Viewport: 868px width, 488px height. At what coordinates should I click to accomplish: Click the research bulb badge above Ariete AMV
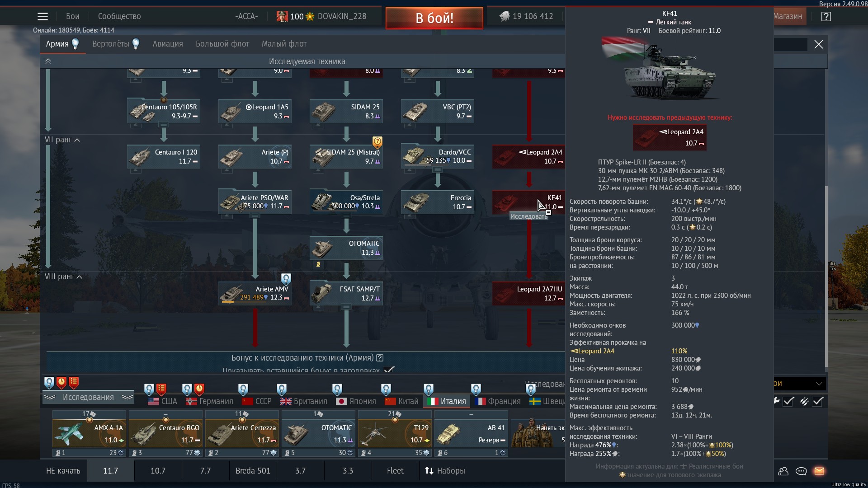(x=286, y=279)
